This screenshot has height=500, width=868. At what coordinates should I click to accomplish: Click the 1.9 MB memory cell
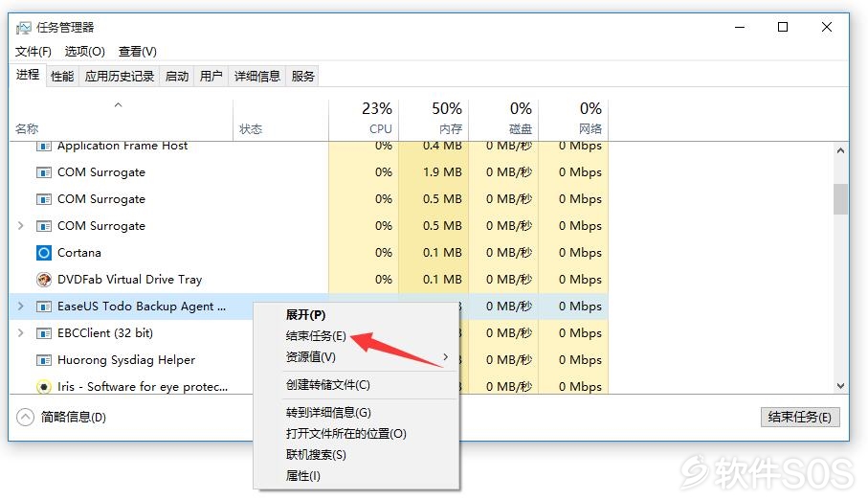pyautogui.click(x=434, y=172)
